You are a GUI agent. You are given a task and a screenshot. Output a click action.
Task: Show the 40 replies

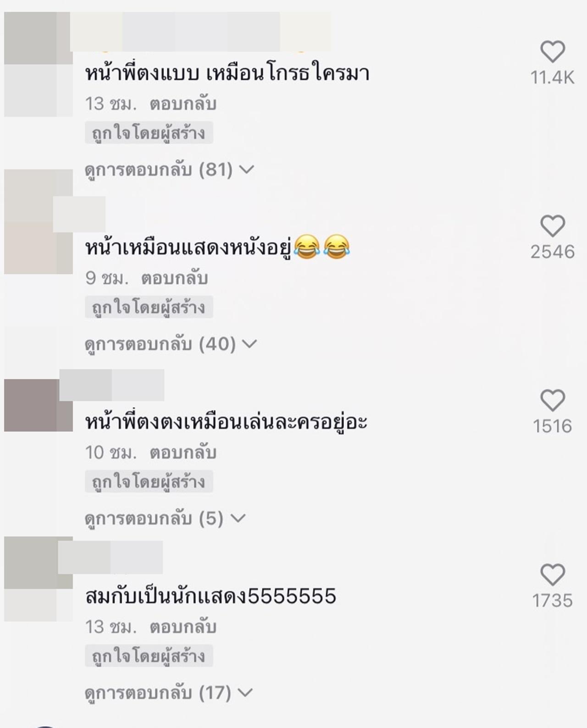tap(171, 344)
